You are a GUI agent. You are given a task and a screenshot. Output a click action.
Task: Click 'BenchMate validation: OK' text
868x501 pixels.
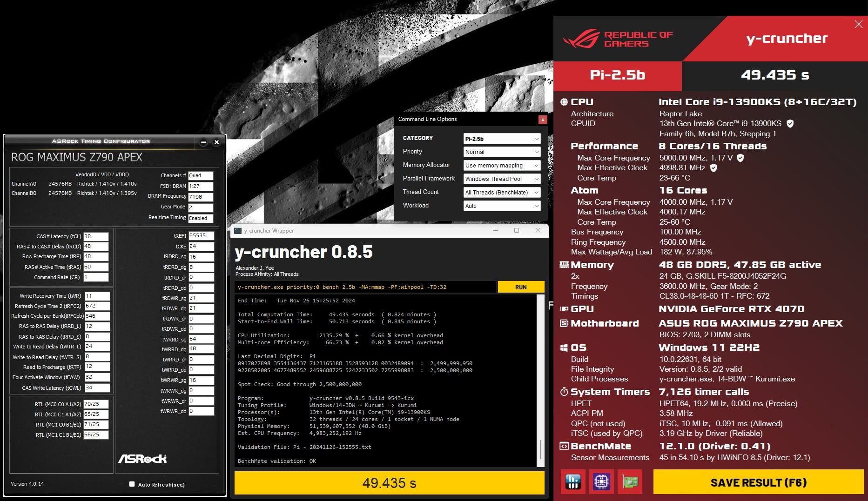point(277,461)
